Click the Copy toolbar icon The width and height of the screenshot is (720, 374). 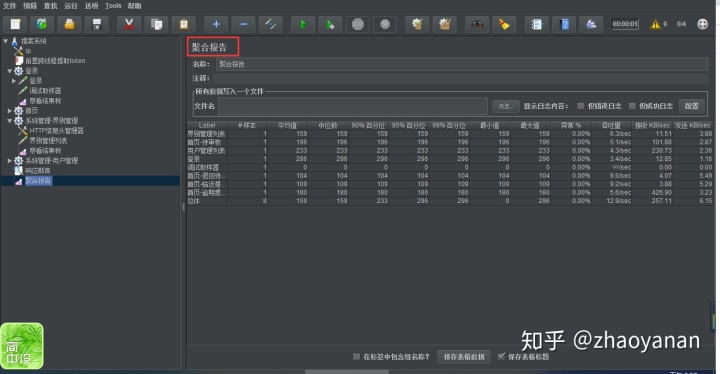click(156, 24)
